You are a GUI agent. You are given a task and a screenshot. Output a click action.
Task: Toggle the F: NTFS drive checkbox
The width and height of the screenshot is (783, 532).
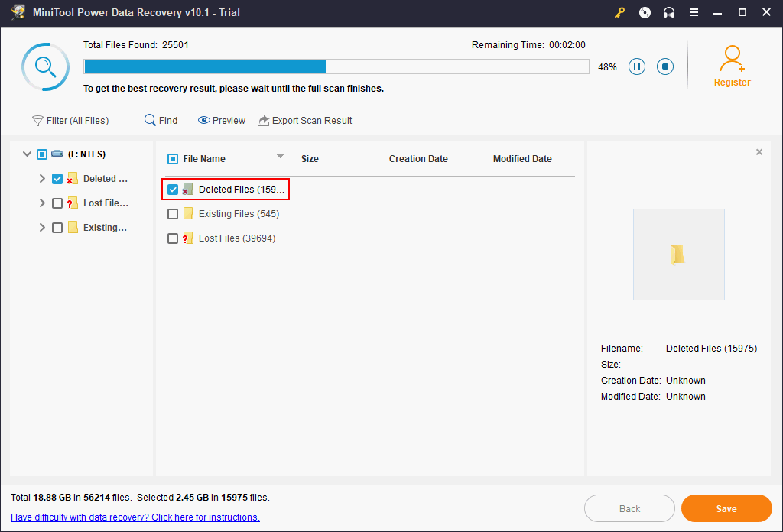(42, 154)
